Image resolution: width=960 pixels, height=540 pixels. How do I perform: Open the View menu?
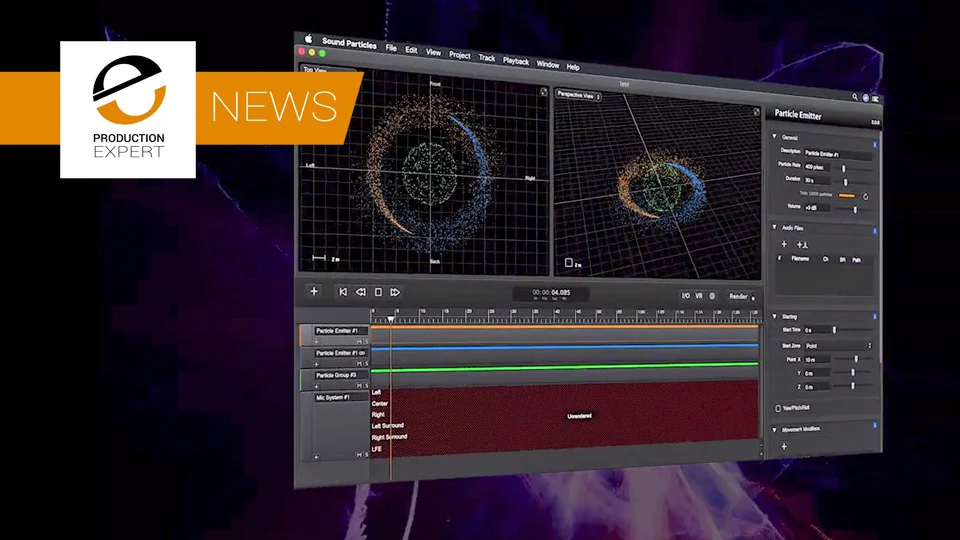pos(433,53)
